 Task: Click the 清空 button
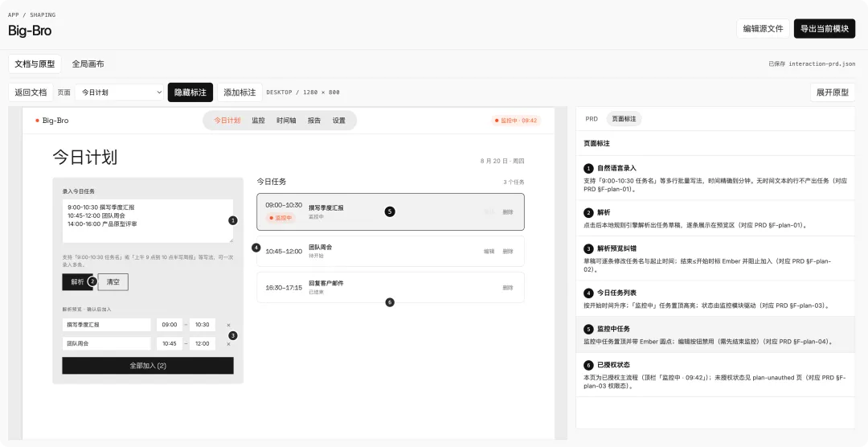coord(113,282)
